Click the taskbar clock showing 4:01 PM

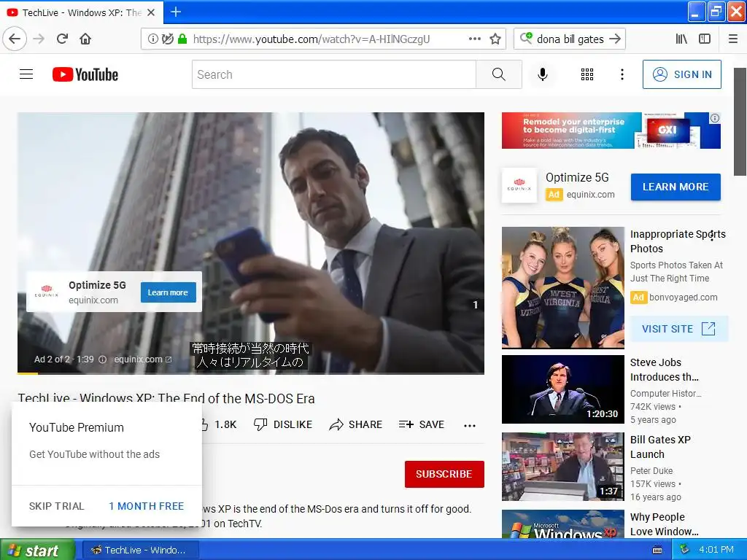(716, 550)
